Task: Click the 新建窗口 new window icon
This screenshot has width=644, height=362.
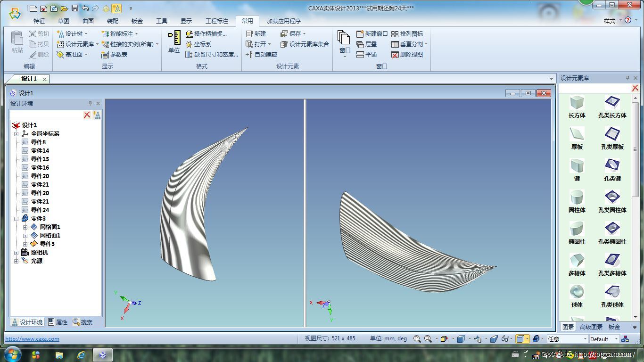Action: 360,34
